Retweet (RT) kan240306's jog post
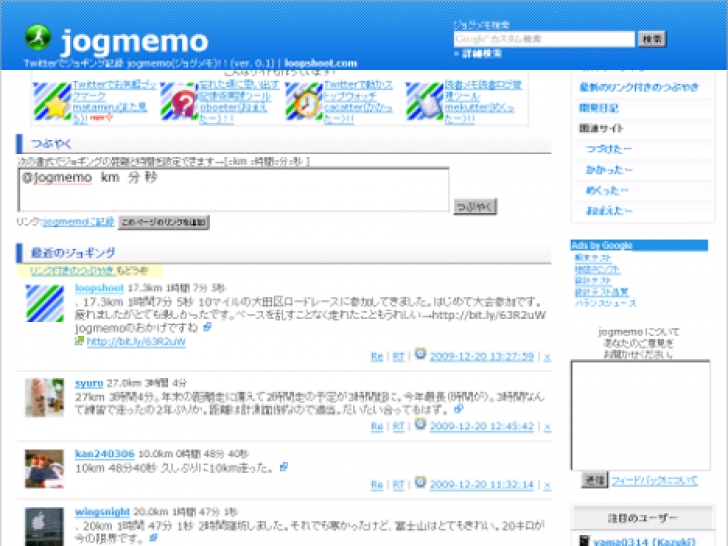728x546 pixels. (x=398, y=485)
